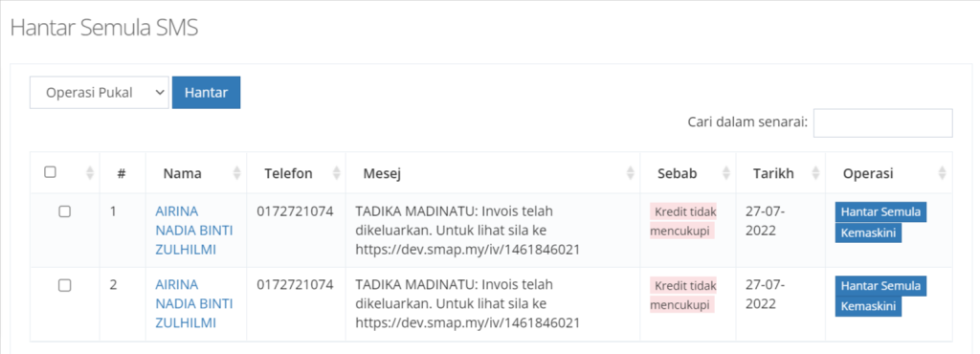Open AIRINA NADIA link in row 2
Image resolution: width=980 pixels, height=354 pixels.
coord(193,304)
